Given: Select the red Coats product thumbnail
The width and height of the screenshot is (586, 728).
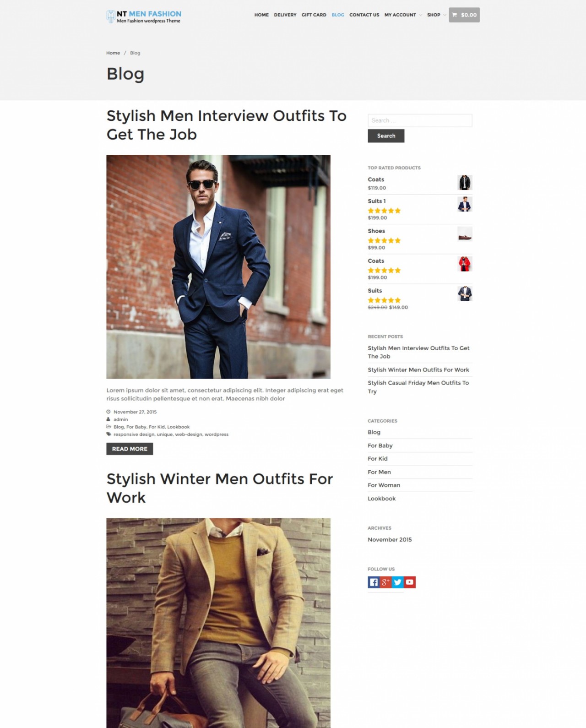Looking at the screenshot, I should click(x=465, y=264).
